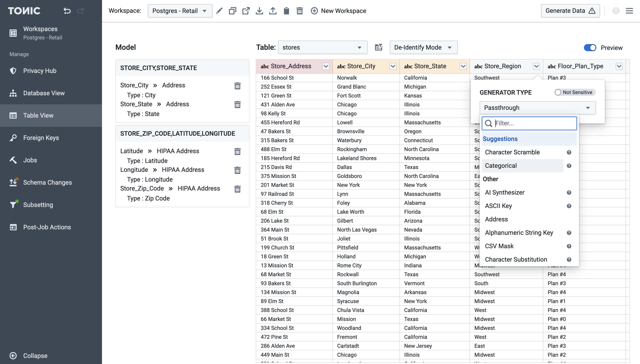Collapse Store_Region column generator dropdown

(536, 66)
